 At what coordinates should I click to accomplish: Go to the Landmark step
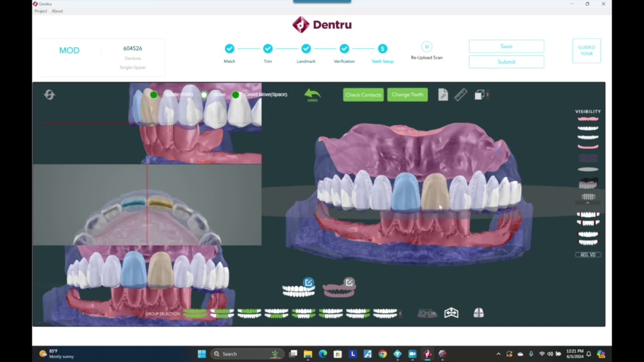(x=306, y=49)
